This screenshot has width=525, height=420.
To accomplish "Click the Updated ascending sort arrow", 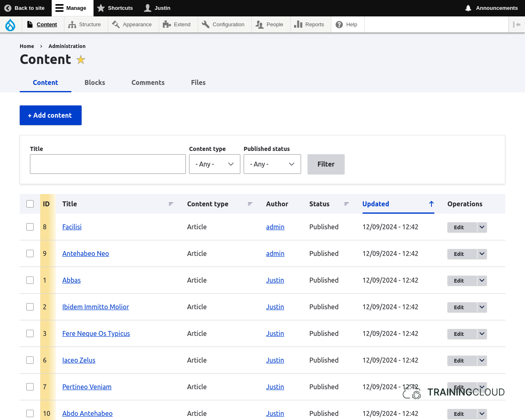I will [431, 204].
